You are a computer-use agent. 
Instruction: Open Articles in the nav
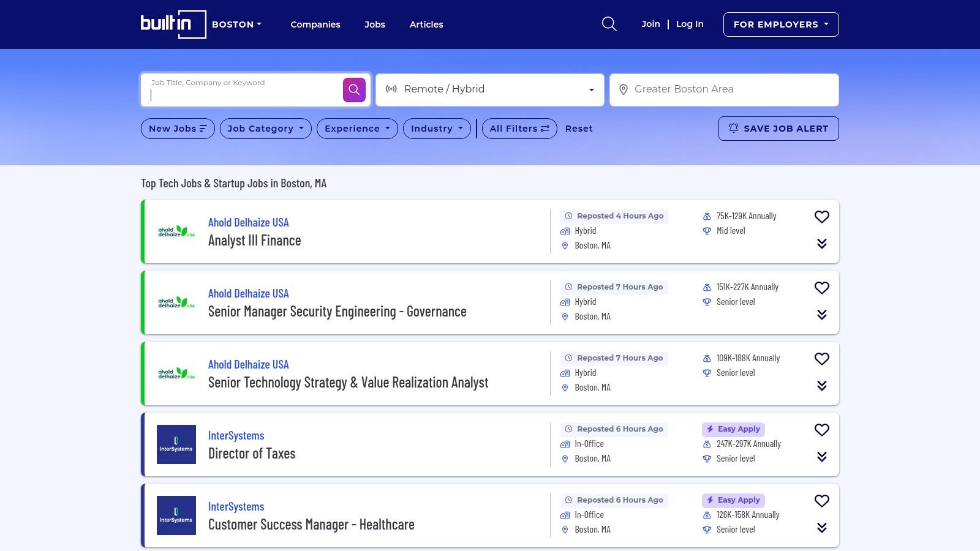point(426,24)
